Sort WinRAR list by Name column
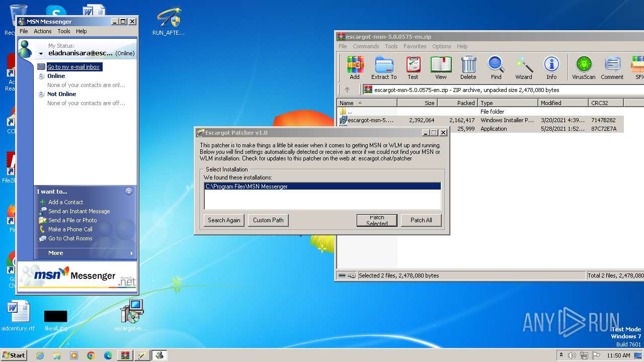The height and width of the screenshot is (362, 644). [x=367, y=103]
